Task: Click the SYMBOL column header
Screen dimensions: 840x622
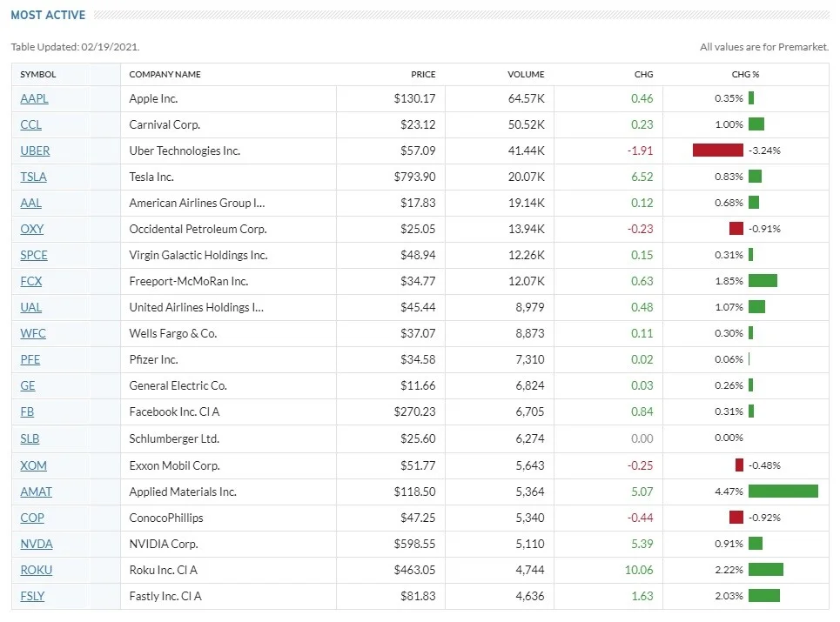Action: coord(38,75)
